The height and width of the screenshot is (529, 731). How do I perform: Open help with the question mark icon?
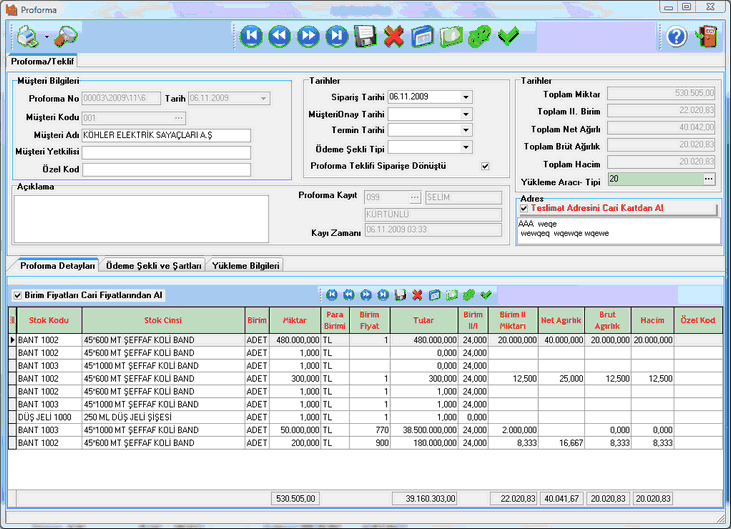point(676,36)
